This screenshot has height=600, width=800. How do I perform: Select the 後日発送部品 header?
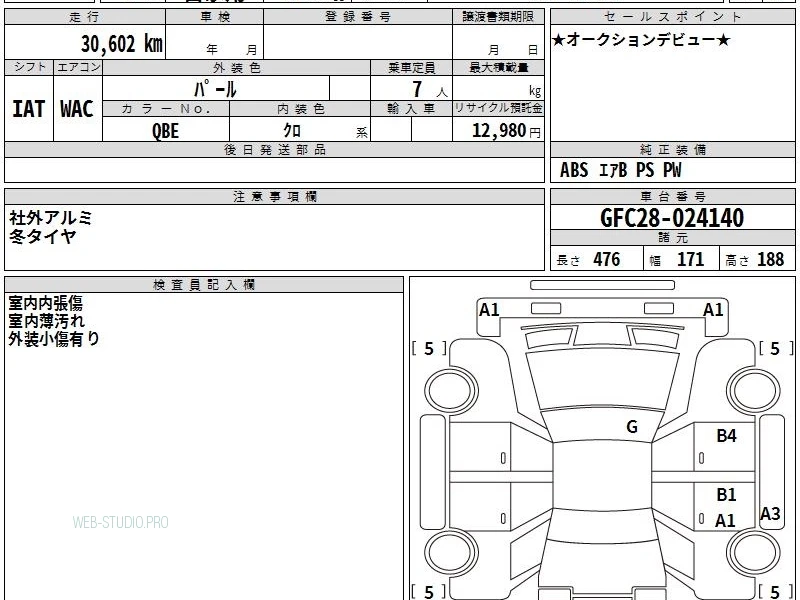(274, 150)
